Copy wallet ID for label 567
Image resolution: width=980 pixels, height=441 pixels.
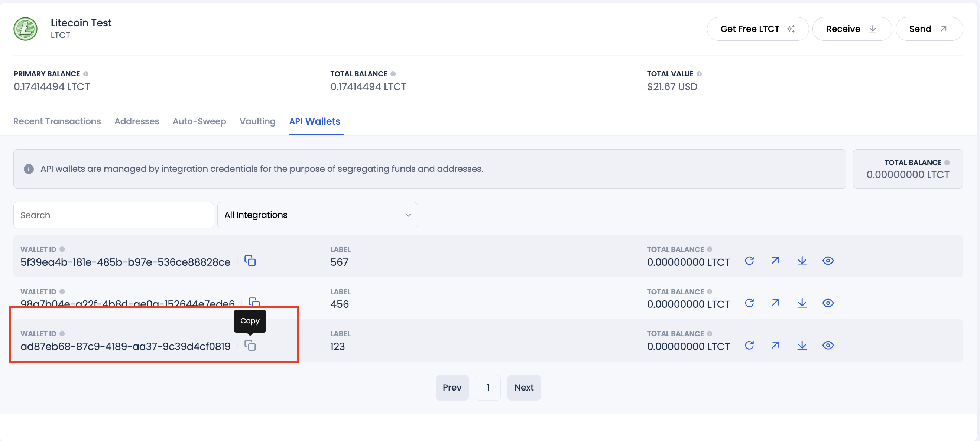pos(250,261)
